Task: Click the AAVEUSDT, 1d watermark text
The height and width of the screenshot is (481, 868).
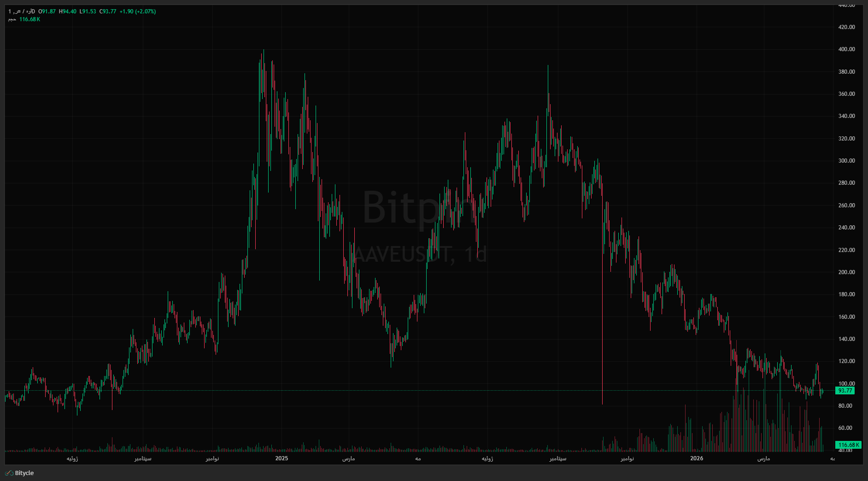Action: coord(420,254)
